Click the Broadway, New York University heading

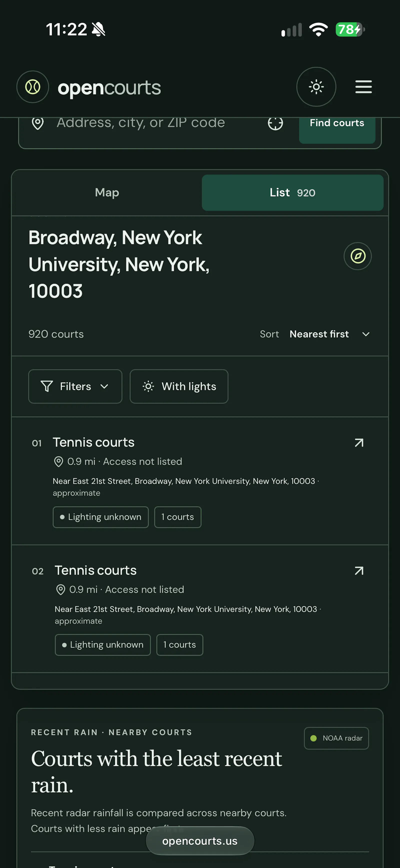[x=119, y=264]
